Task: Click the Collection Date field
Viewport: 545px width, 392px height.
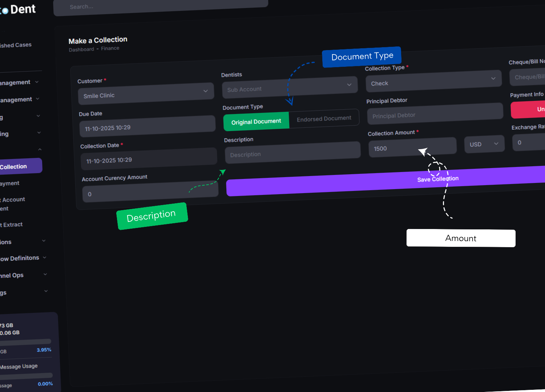Action: pos(148,159)
